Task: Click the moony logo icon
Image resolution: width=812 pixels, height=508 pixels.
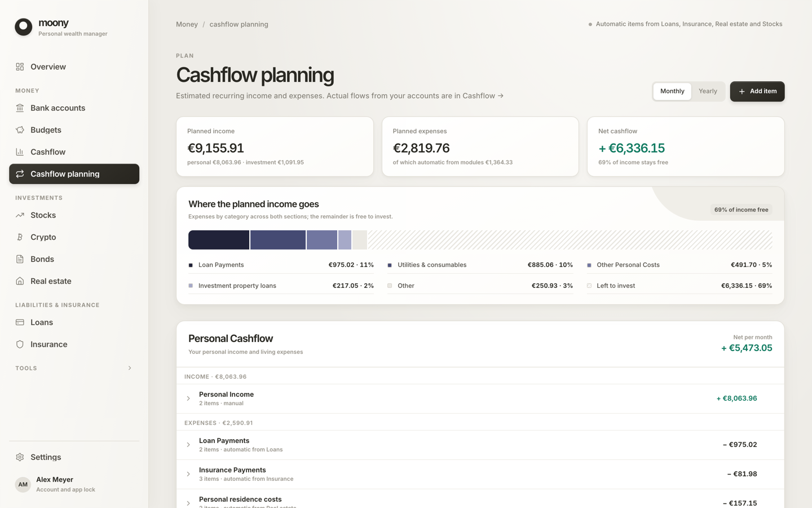Action: 24,27
